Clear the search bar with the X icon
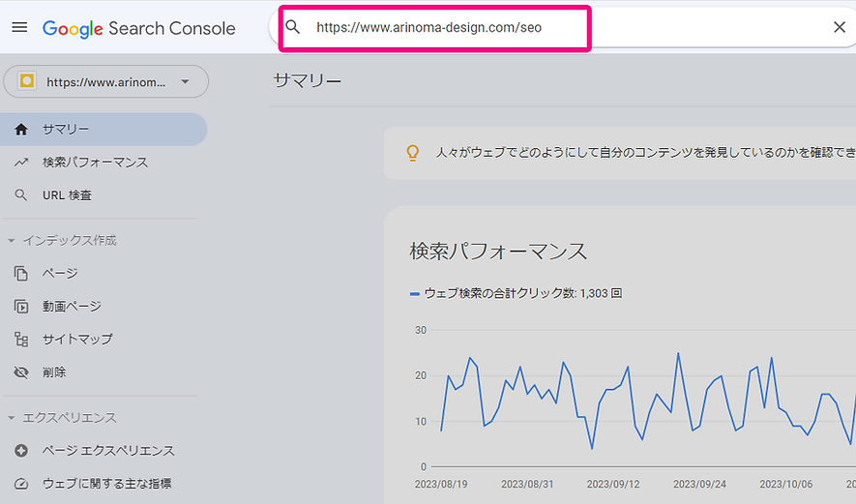The image size is (856, 504). (x=840, y=27)
